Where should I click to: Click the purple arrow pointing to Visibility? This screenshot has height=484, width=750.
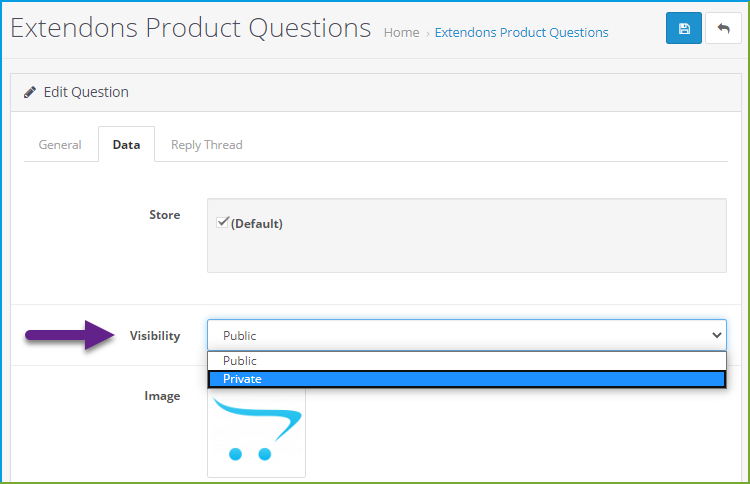tap(70, 335)
